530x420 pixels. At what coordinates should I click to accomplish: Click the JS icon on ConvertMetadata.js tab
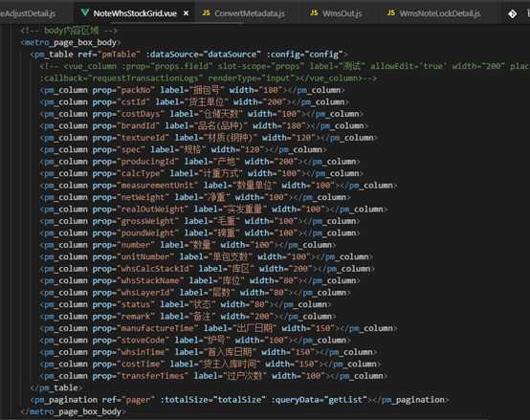[206, 12]
